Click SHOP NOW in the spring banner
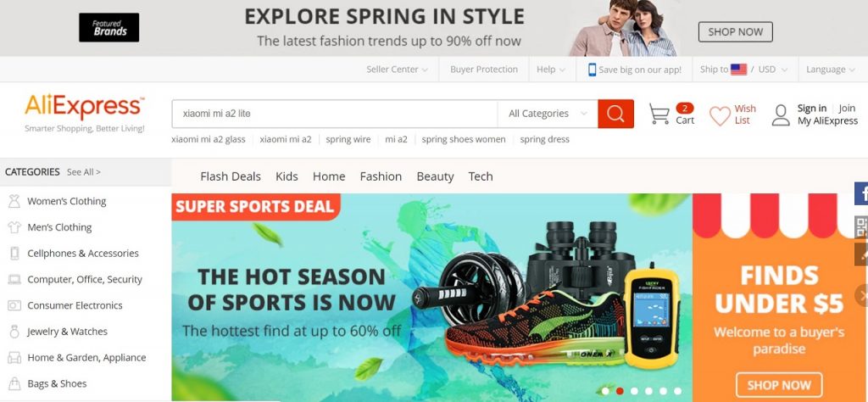 pyautogui.click(x=735, y=32)
